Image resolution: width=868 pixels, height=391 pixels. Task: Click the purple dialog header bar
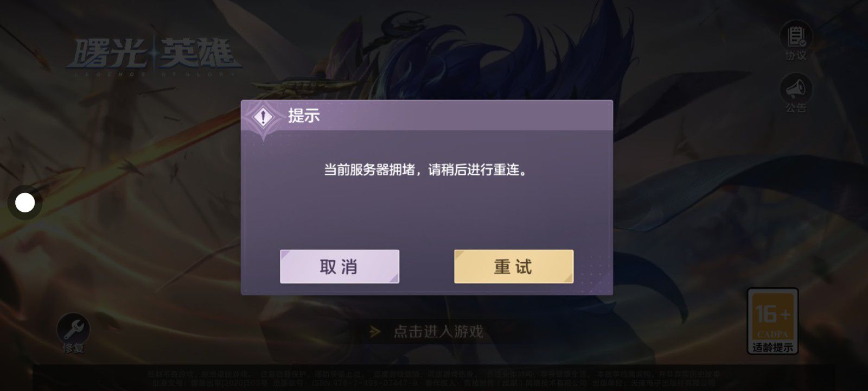[x=427, y=116]
